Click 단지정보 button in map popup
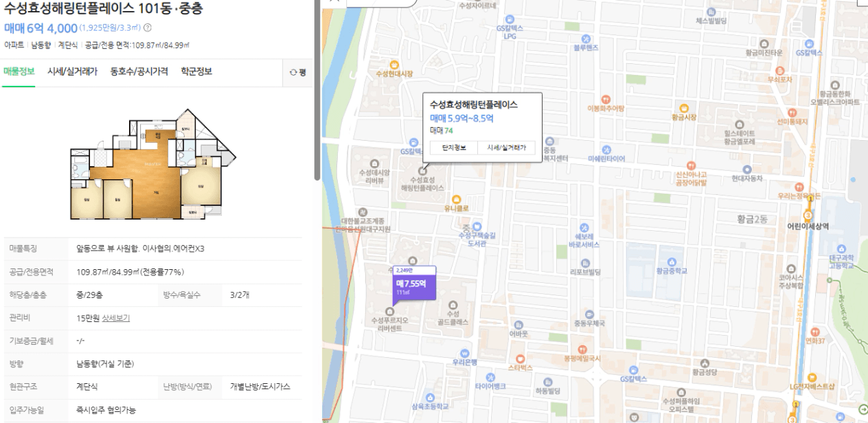The height and width of the screenshot is (423, 868). click(454, 148)
